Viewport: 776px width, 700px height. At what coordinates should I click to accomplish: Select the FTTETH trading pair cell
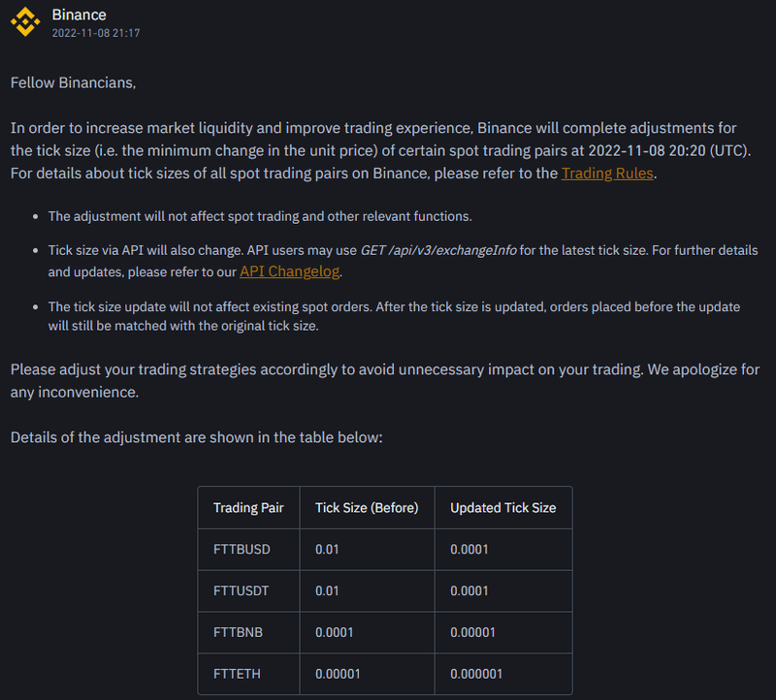click(x=238, y=673)
